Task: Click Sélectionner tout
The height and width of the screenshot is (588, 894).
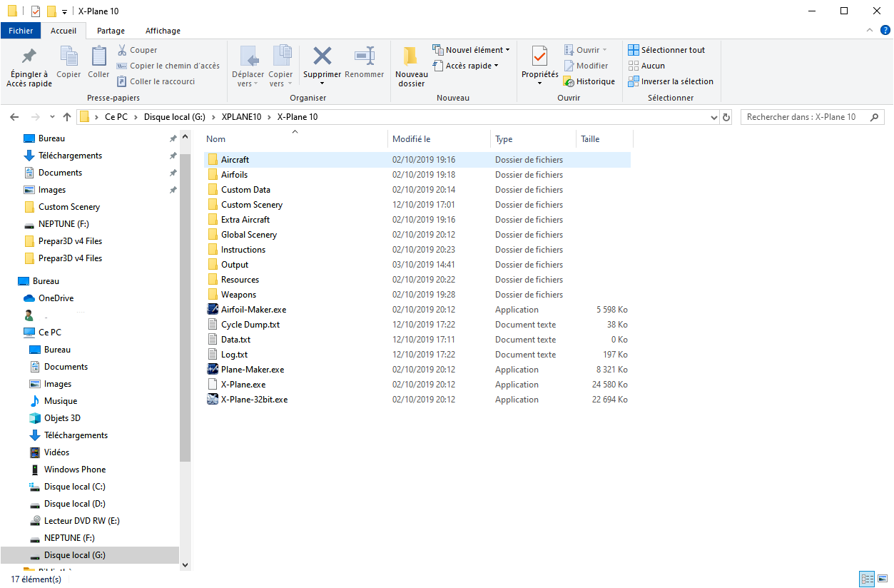Action: tap(666, 50)
